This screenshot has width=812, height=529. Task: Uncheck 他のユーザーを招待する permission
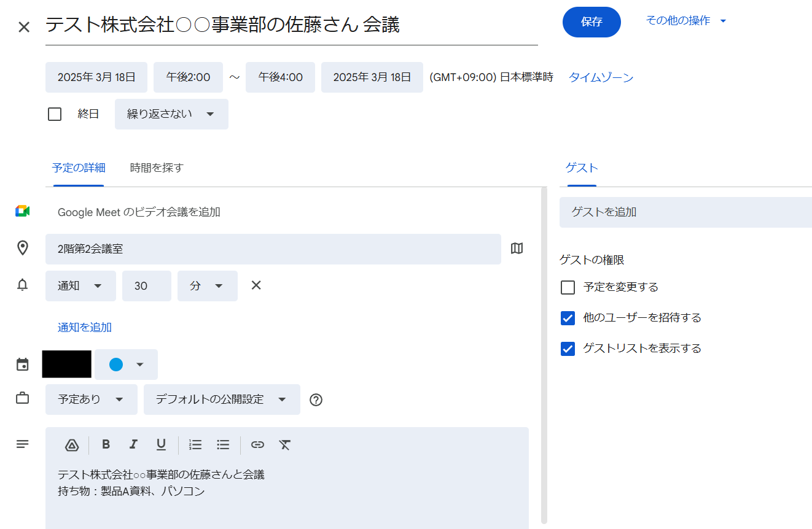coord(568,318)
